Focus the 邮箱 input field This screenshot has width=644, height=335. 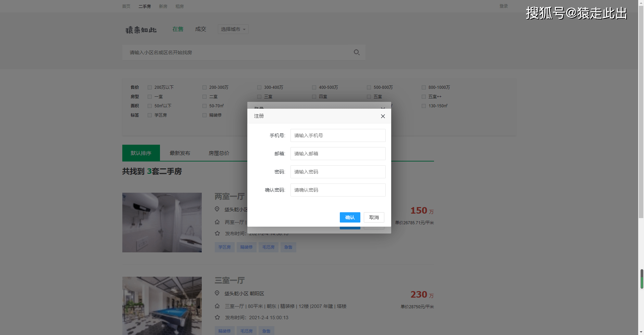[x=338, y=154]
